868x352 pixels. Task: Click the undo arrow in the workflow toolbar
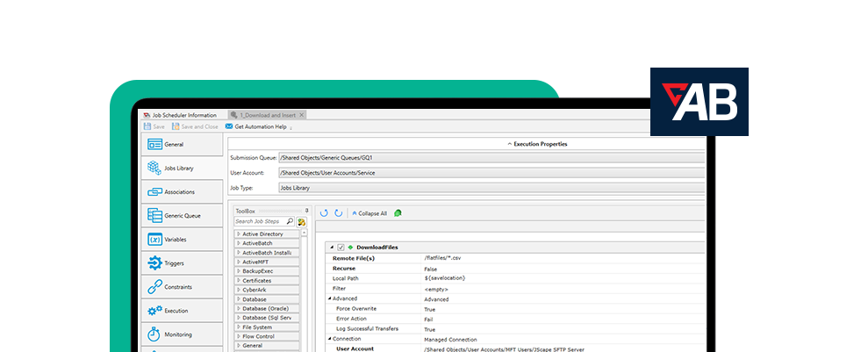pyautogui.click(x=324, y=213)
